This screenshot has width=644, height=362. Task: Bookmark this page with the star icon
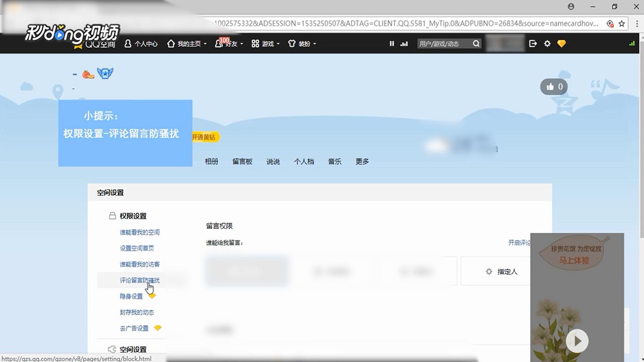[622, 24]
